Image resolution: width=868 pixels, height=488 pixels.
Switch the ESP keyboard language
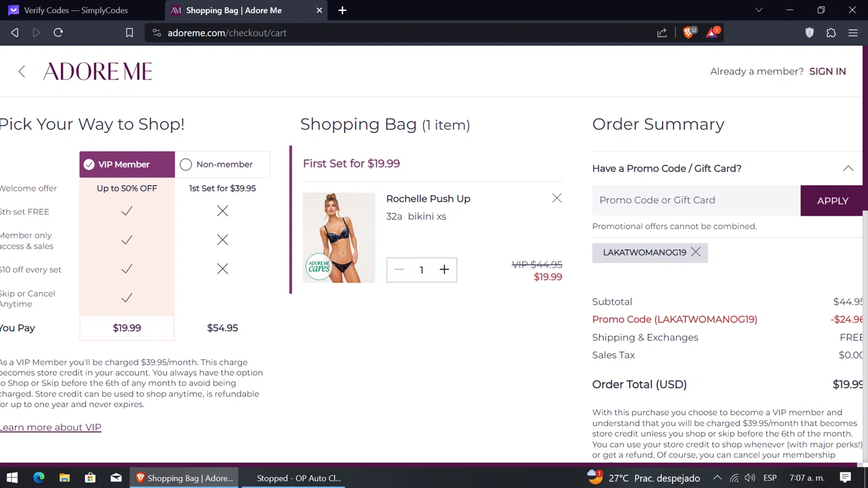tap(770, 478)
